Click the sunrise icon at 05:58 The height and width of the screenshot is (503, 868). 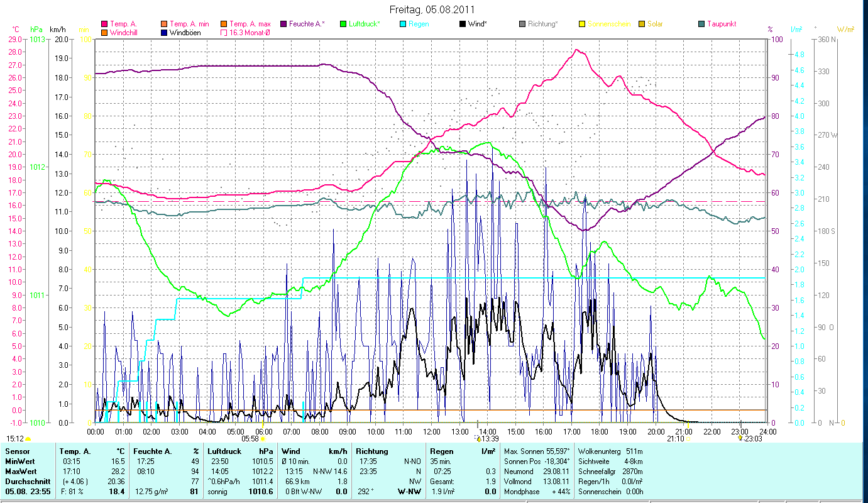coord(263,439)
